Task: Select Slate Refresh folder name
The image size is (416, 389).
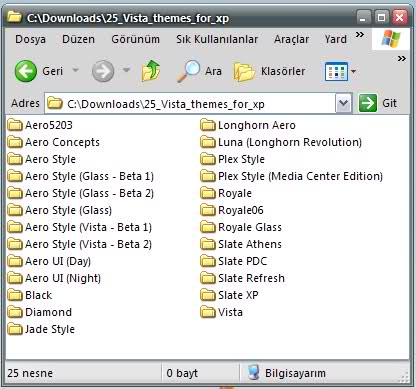Action: [x=251, y=278]
